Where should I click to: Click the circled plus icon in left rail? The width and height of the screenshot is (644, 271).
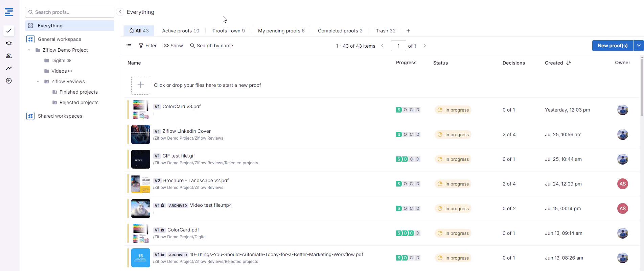click(9, 81)
